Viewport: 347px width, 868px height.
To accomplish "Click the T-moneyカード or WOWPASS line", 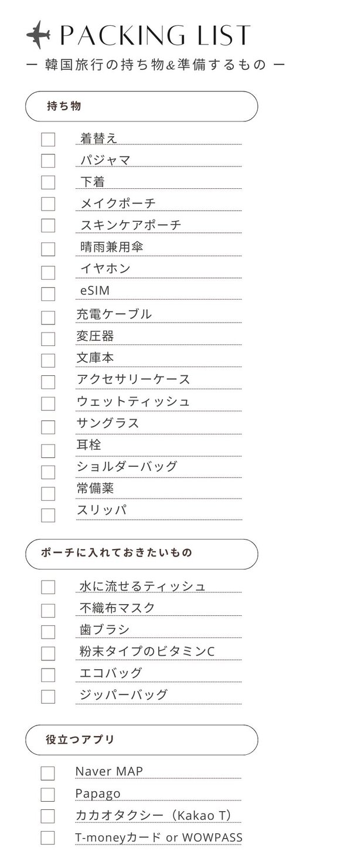I will [159, 838].
